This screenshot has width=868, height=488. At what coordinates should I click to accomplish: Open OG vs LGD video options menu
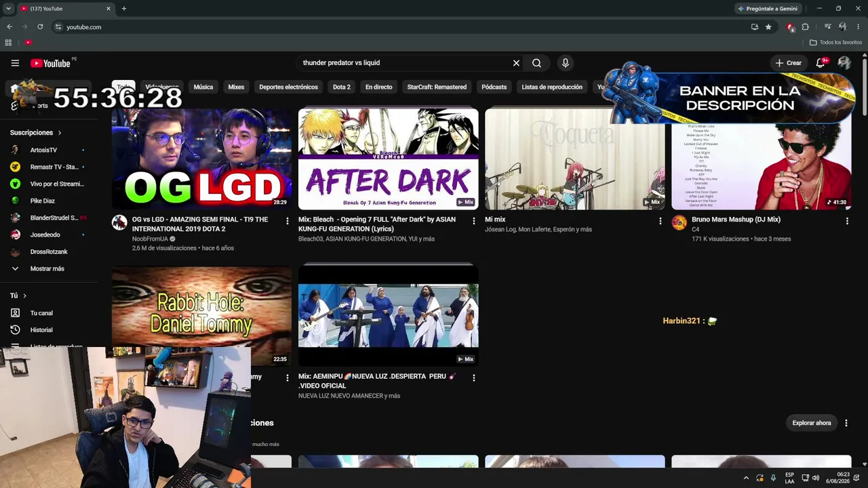pyautogui.click(x=288, y=221)
